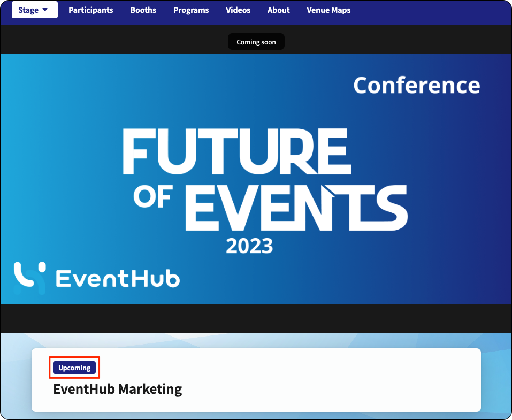This screenshot has width=512, height=420.
Task: Click the Conference text in the banner
Action: pos(417,85)
